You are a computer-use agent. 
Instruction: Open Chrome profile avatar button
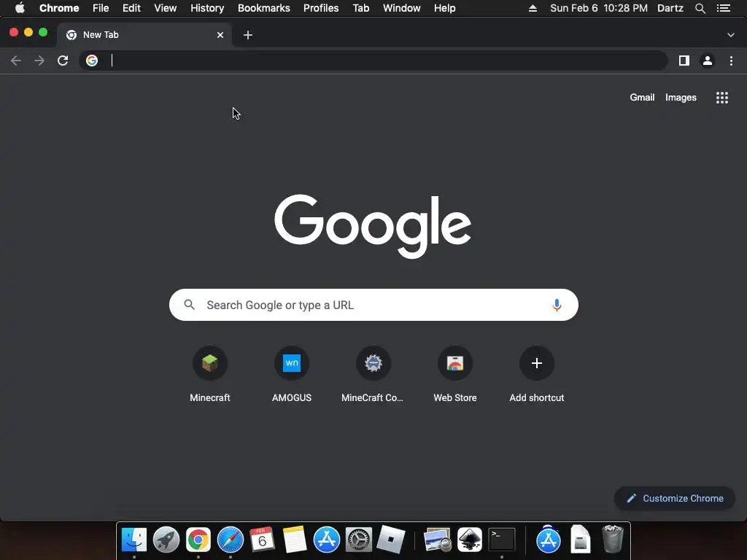(x=708, y=61)
